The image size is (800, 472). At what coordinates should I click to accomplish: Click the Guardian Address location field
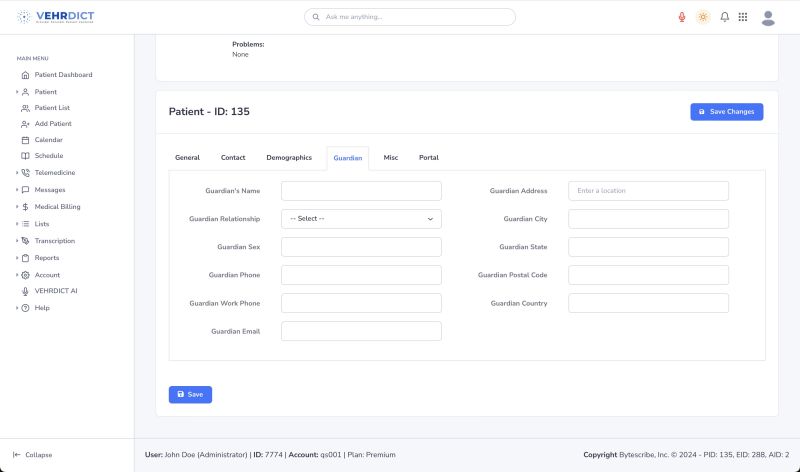click(648, 191)
